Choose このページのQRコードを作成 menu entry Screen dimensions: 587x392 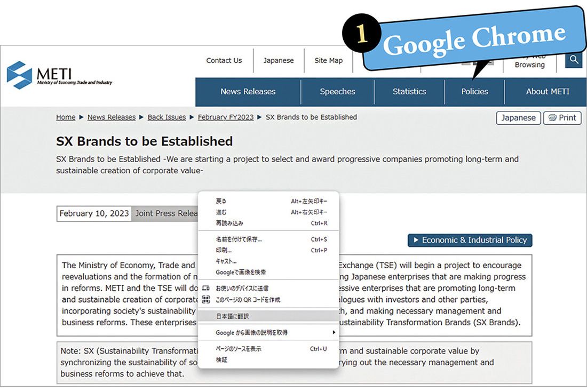tap(268, 300)
